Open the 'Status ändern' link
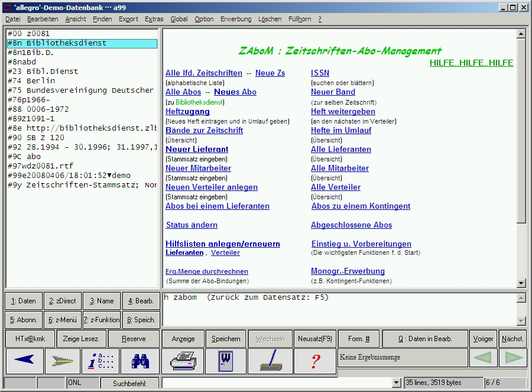This screenshot has width=532, height=392. pos(192,225)
